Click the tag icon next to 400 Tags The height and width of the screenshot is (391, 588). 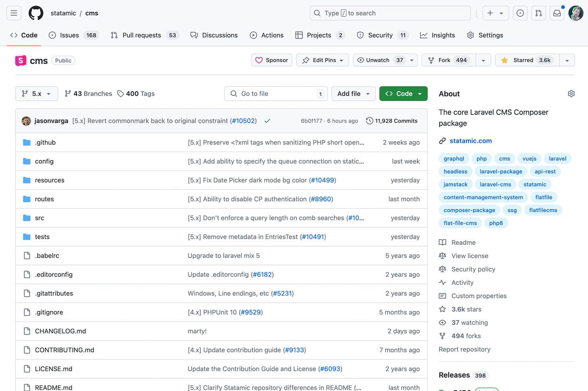tap(120, 94)
